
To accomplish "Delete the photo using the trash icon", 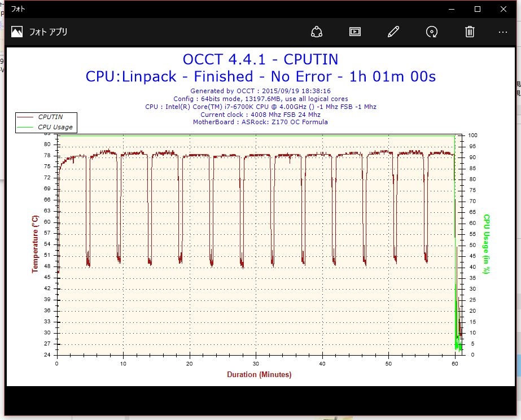I will 470,32.
